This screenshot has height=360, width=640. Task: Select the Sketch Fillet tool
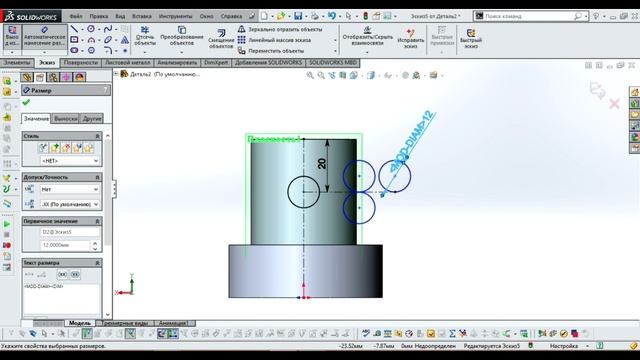click(108, 50)
